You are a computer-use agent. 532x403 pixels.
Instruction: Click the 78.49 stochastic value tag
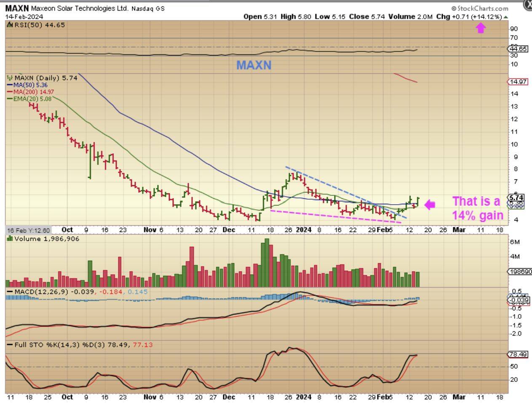pos(518,354)
